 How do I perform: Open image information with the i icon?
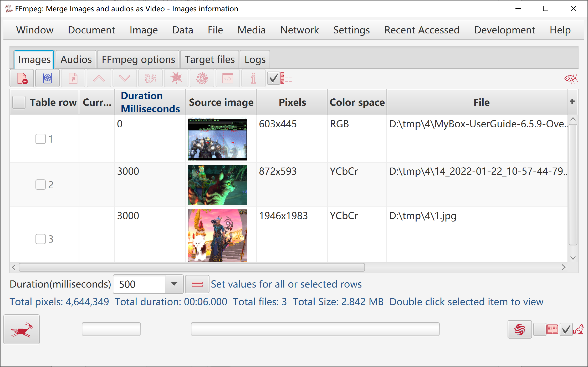click(x=254, y=78)
